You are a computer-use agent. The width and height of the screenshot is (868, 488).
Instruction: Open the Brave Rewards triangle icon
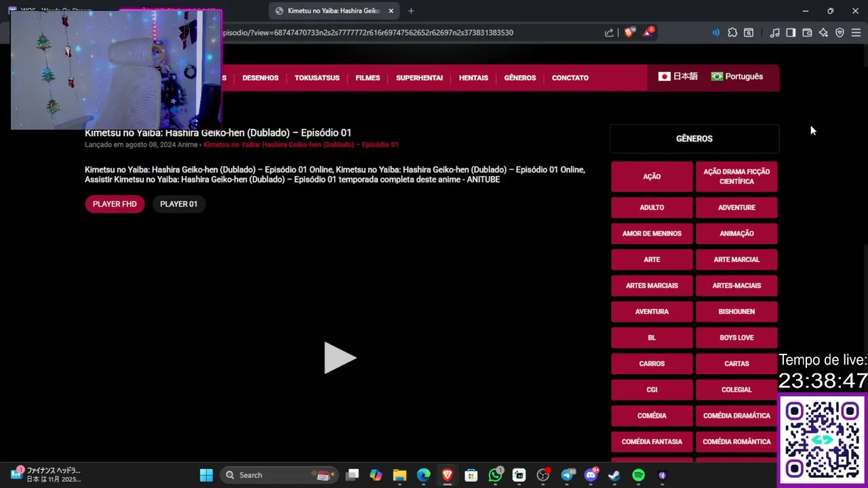tap(648, 33)
